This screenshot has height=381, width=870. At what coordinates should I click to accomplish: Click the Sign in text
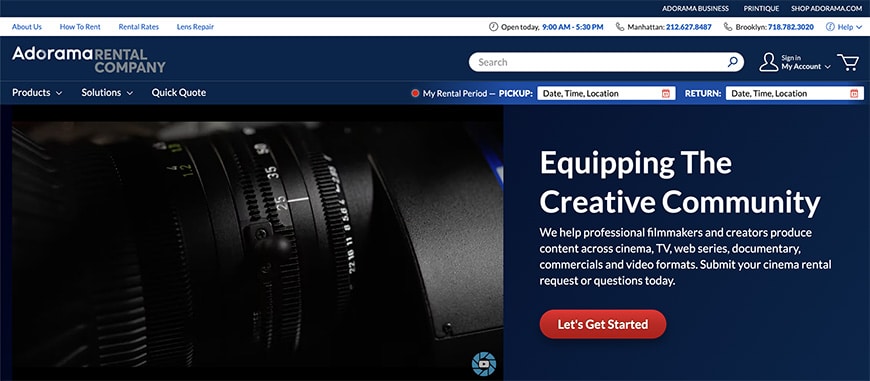(791, 58)
